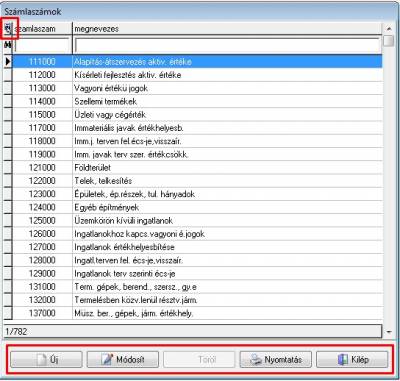
Task: Select account number 119000 cell
Action: click(42, 154)
